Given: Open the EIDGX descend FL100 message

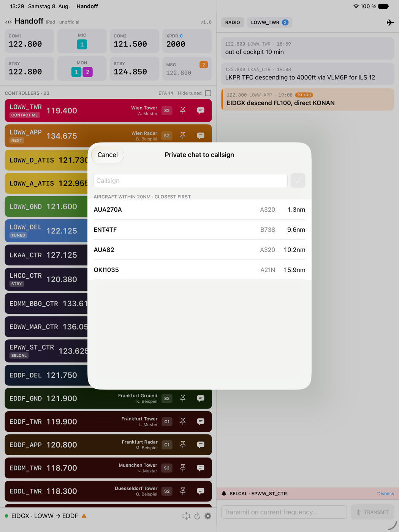Looking at the screenshot, I should click(x=308, y=99).
